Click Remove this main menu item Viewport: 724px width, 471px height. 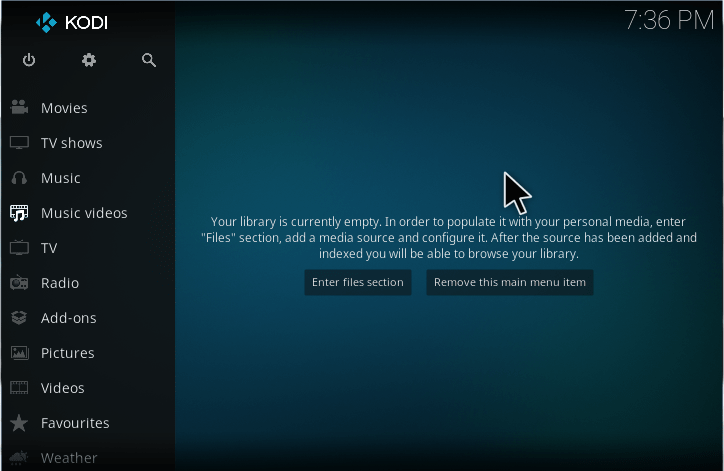(510, 282)
